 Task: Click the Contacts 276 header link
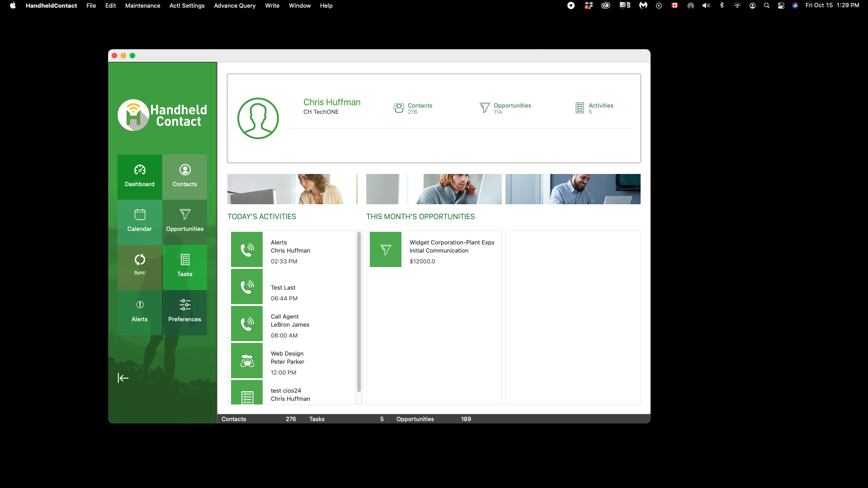[x=420, y=108]
